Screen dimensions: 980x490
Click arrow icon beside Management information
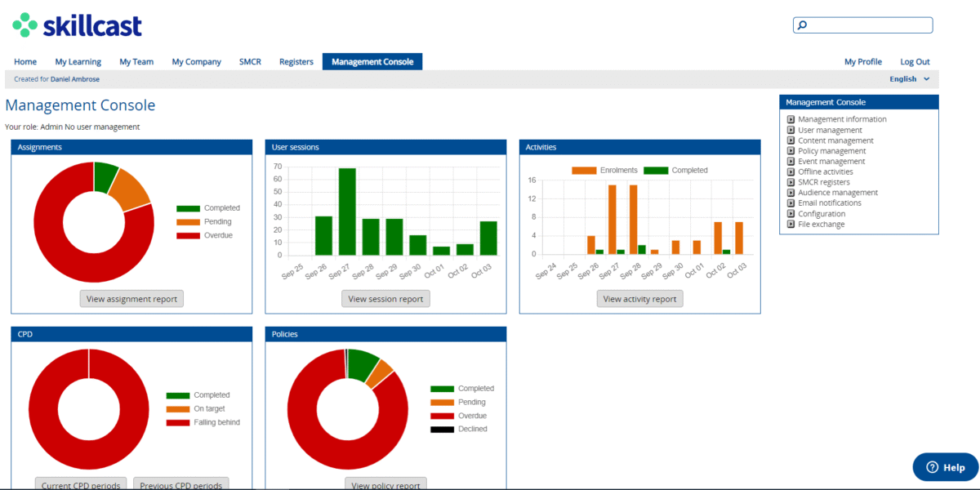coord(791,119)
